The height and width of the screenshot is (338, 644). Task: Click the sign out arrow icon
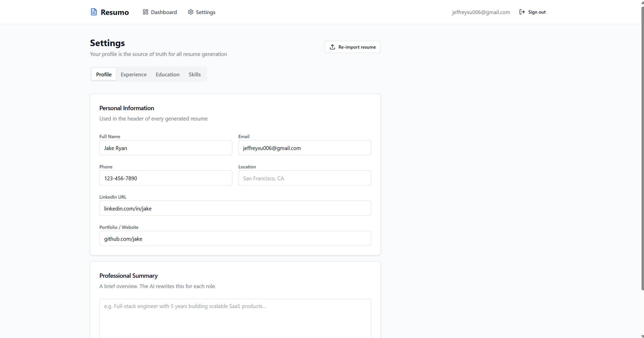(522, 12)
